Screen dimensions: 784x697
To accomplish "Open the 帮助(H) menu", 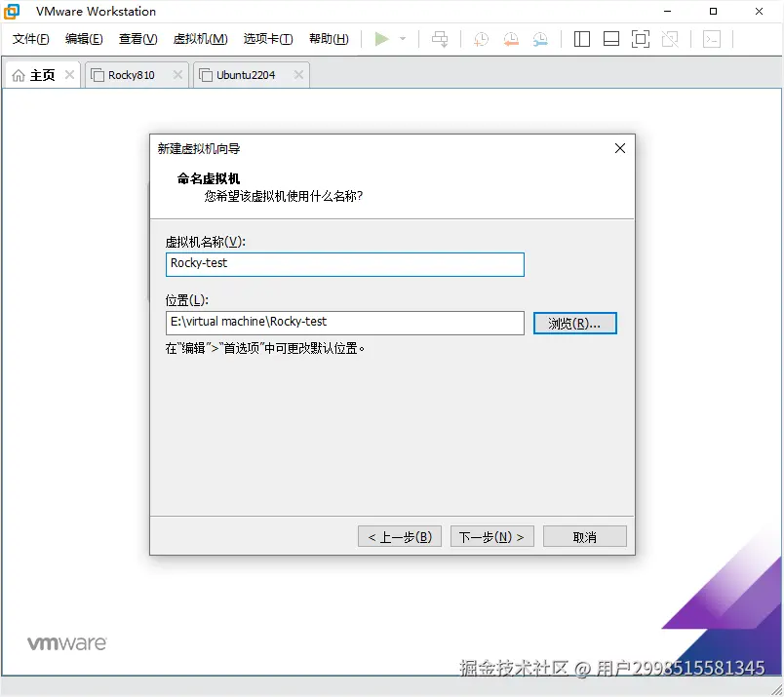I will 329,38.
